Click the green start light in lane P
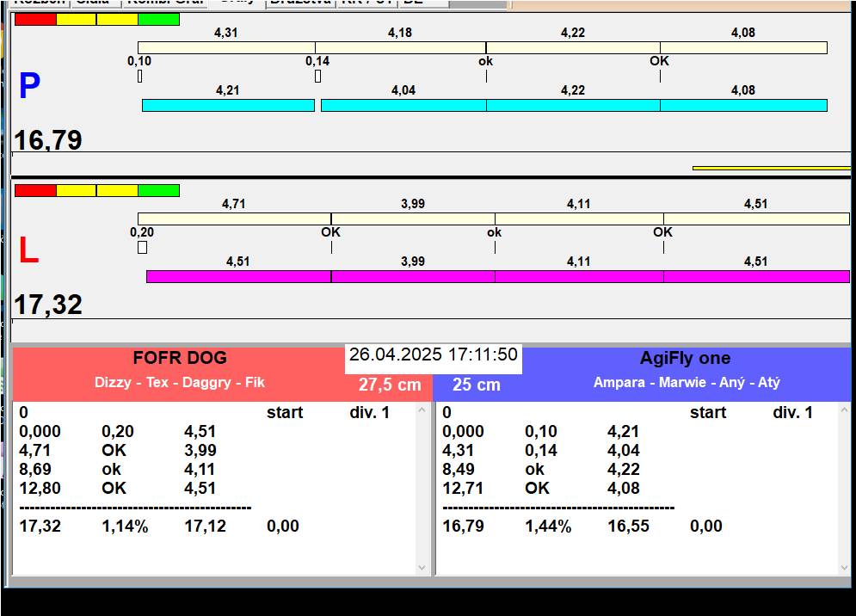Screen dimensions: 856x616 point(158,19)
